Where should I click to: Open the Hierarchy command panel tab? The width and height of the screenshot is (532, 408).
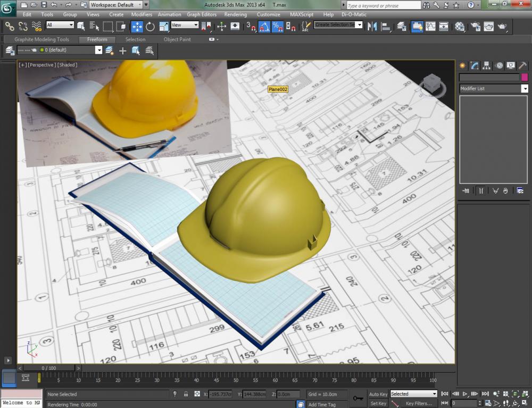pyautogui.click(x=487, y=65)
